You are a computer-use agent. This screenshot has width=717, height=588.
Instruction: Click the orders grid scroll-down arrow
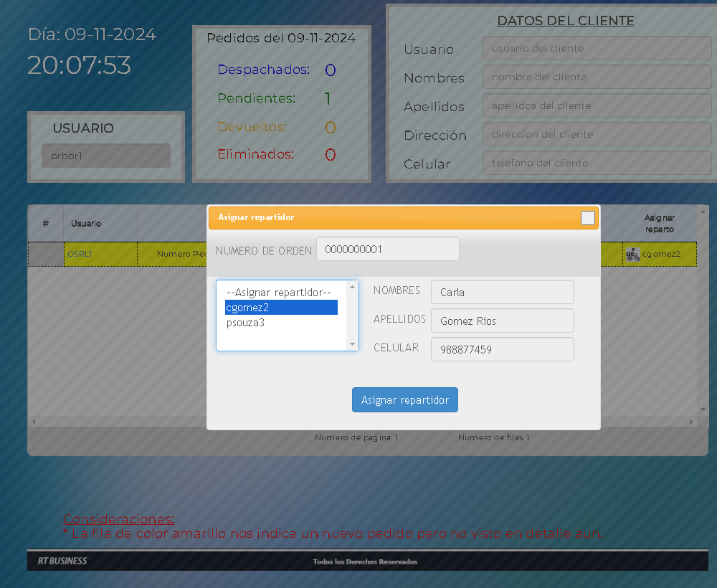702,410
